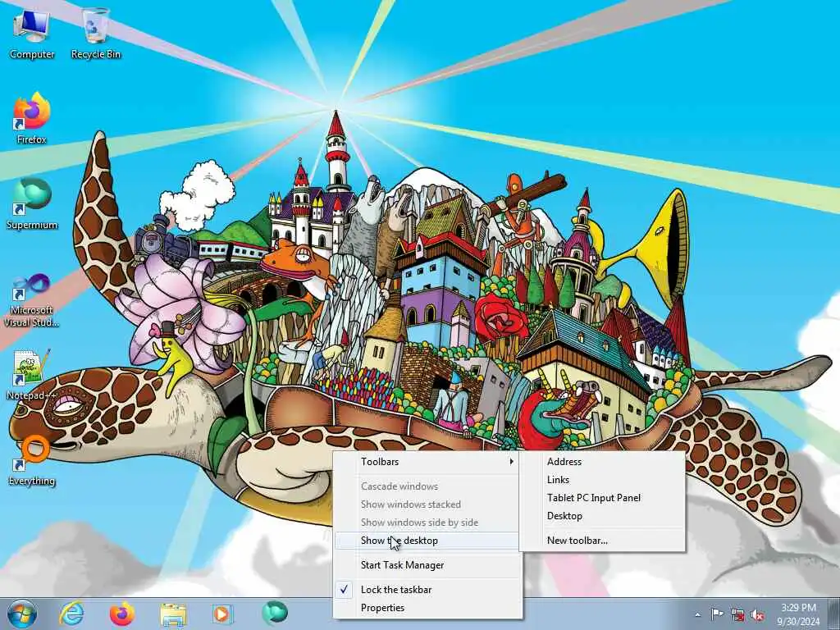The width and height of the screenshot is (840, 630).
Task: Open taskbar Properties from context menu
Action: click(427, 608)
